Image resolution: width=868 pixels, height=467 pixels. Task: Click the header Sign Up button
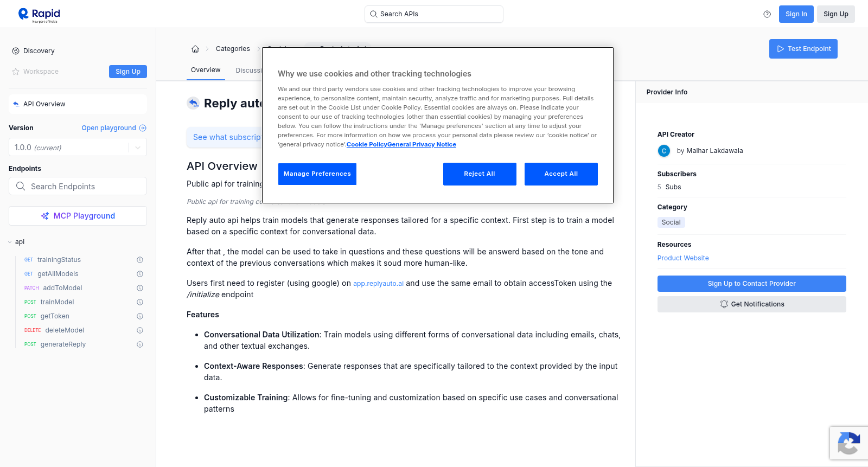[836, 14]
